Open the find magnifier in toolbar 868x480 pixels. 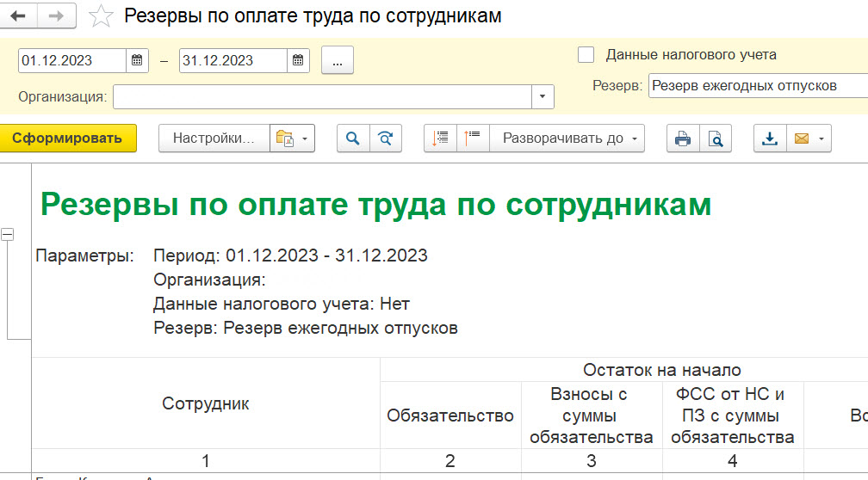click(353, 138)
